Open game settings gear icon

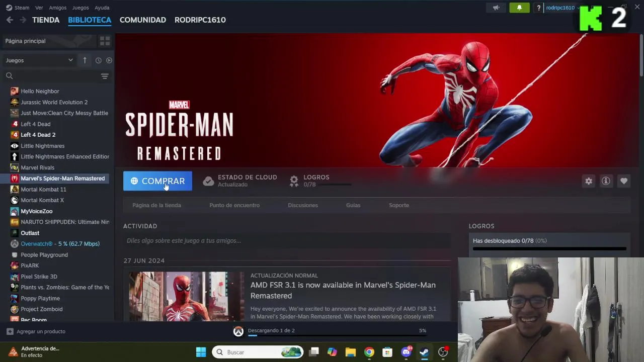pos(589,181)
